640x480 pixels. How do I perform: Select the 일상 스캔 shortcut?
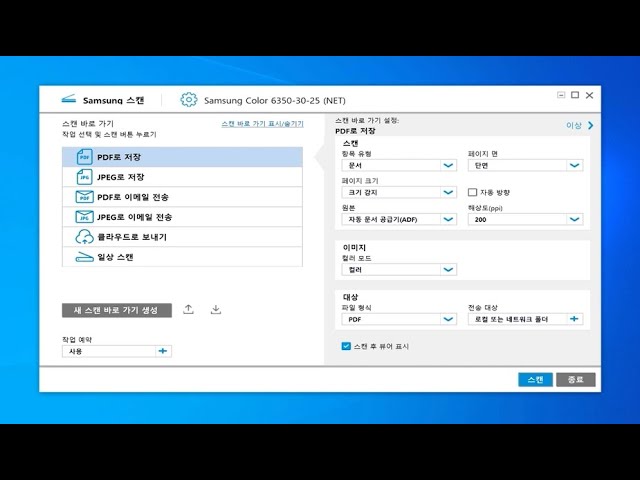coord(182,257)
